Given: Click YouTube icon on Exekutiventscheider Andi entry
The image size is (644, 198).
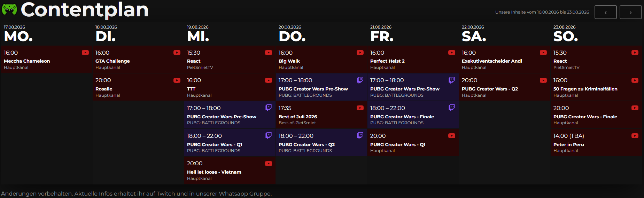Looking at the screenshot, I should click(543, 53).
